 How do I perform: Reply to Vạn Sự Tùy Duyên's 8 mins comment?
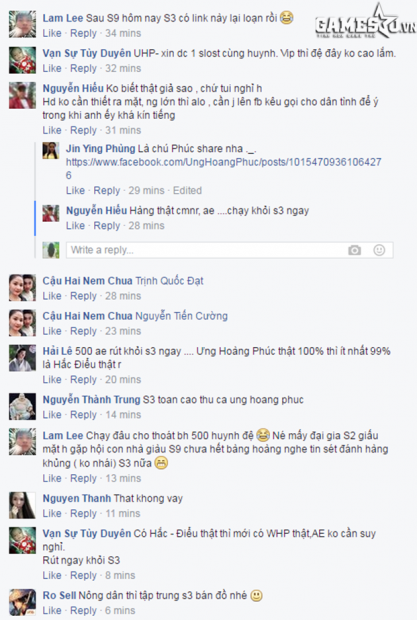(83, 575)
